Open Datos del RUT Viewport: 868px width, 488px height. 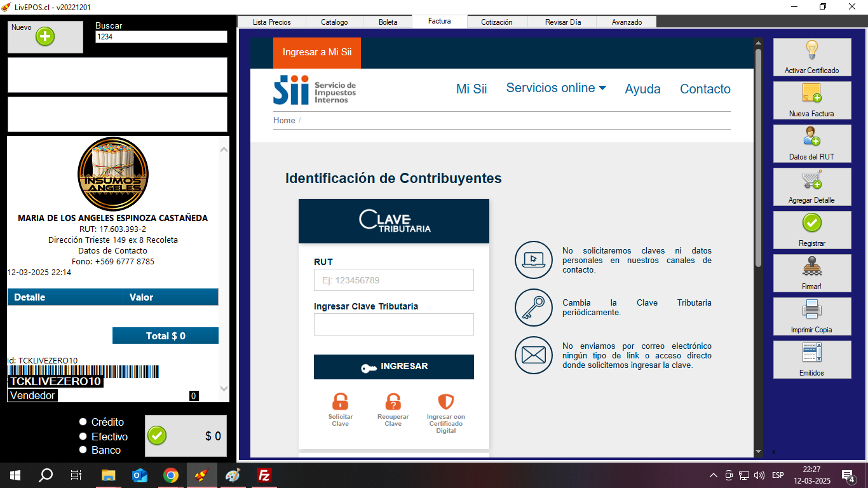click(x=812, y=144)
